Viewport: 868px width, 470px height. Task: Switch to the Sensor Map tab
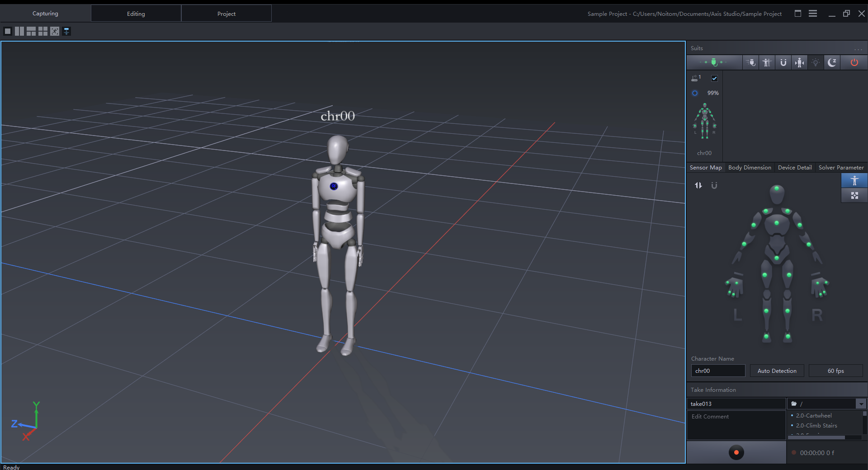coord(706,168)
